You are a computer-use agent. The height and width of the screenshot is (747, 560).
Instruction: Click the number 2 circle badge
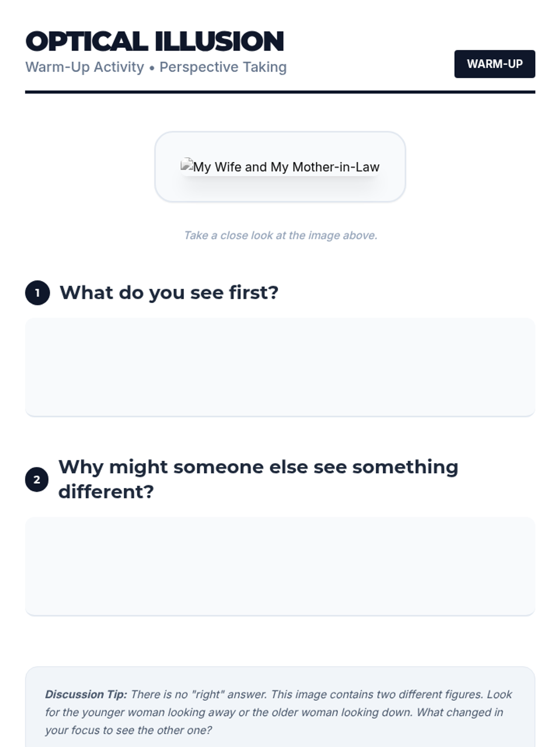[x=37, y=479]
